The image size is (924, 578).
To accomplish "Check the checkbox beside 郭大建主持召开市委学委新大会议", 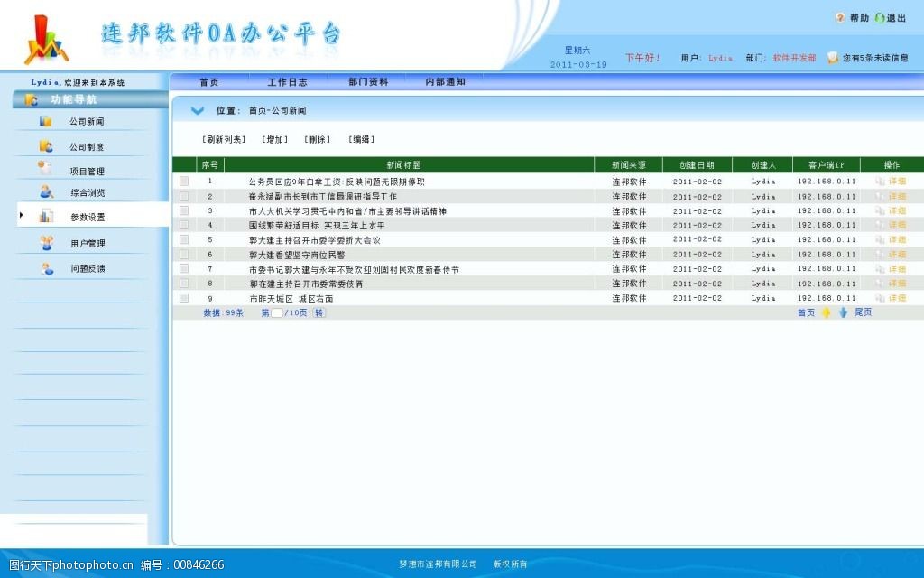I will click(185, 240).
